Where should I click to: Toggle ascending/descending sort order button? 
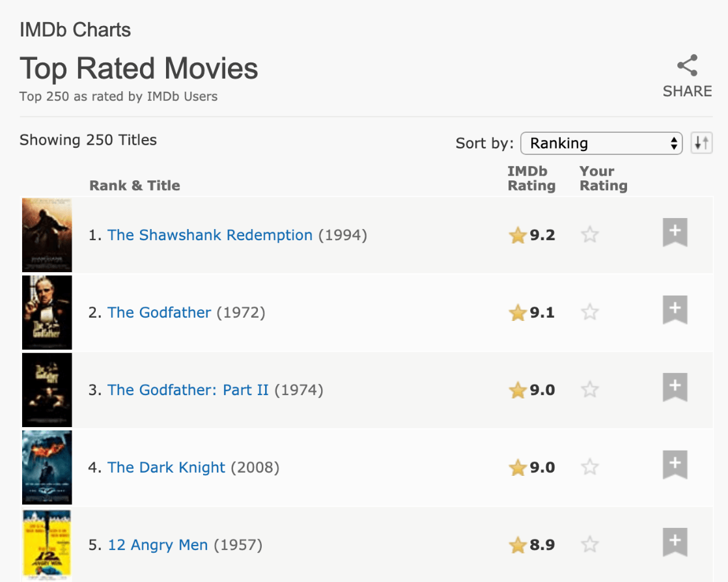point(701,143)
